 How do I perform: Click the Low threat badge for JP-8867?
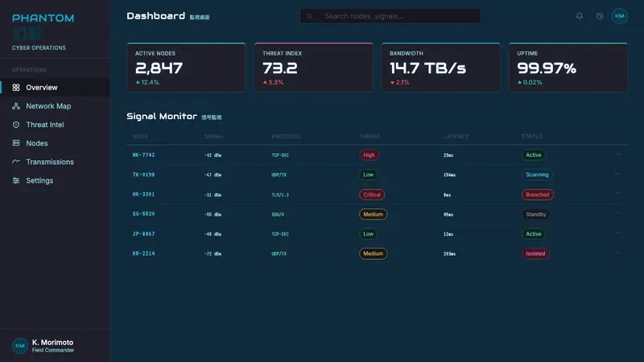tap(369, 234)
